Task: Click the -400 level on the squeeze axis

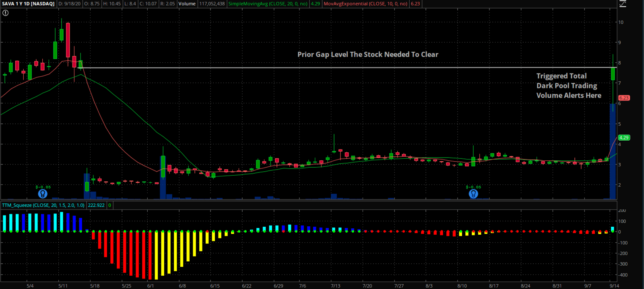Action: tap(623, 275)
